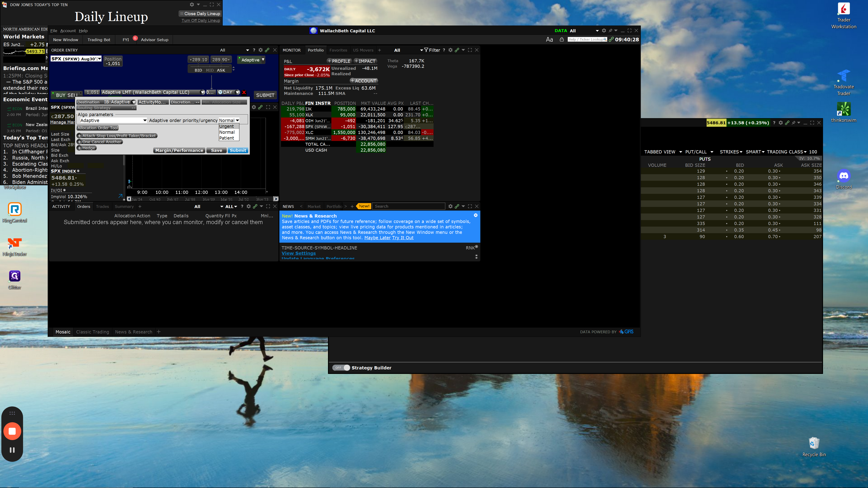Click the green link icon beside the clock
The width and height of the screenshot is (868, 488).
(611, 39)
